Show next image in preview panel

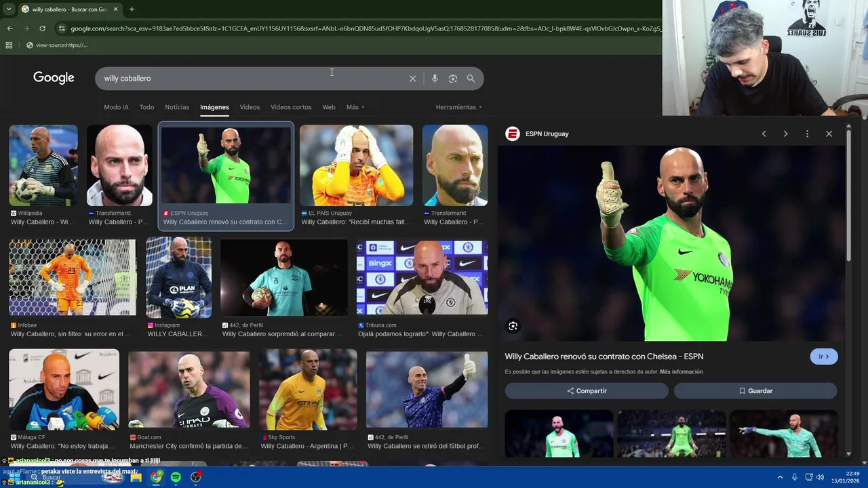click(x=785, y=134)
